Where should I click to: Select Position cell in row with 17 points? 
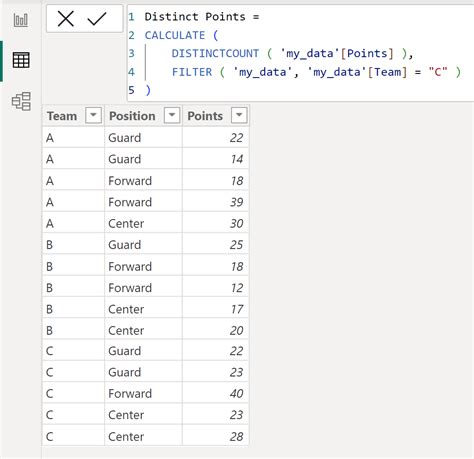[143, 309]
